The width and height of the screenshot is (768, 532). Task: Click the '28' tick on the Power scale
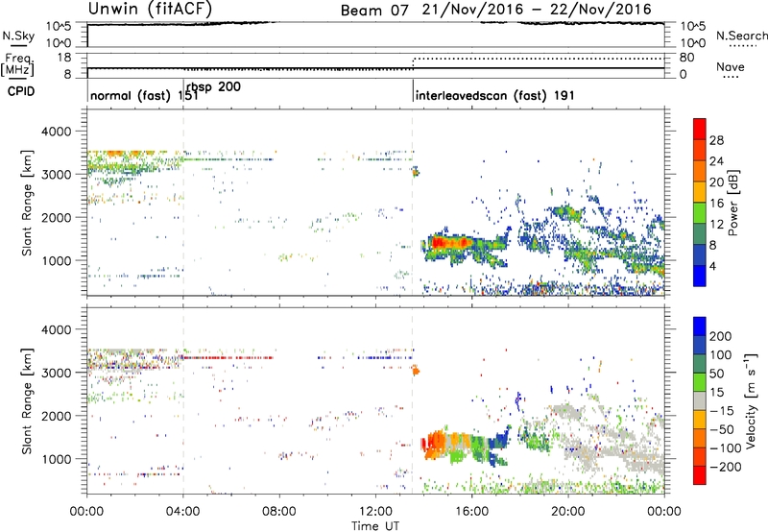tap(716, 140)
